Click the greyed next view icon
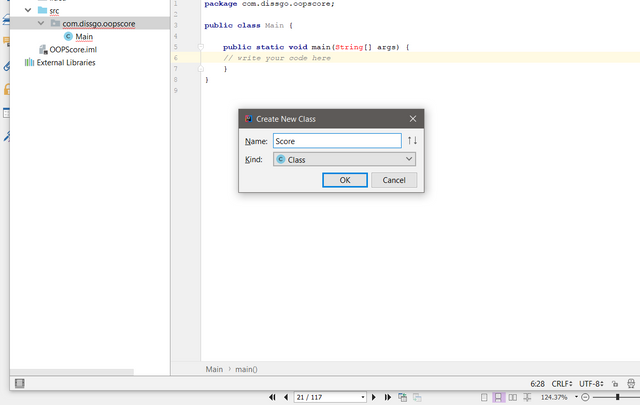640x405 pixels. [417, 397]
